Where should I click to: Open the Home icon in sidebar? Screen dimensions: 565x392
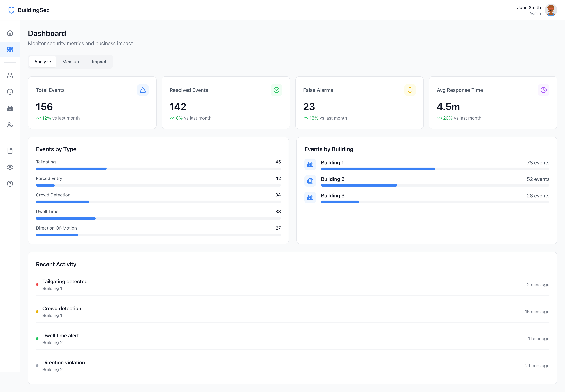click(10, 33)
